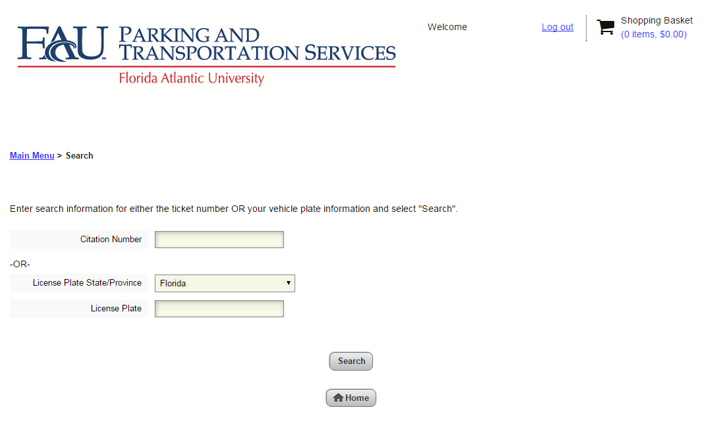Viewport: 726px width, 445px height.
Task: Focus the License Plate input field
Action: pyautogui.click(x=219, y=309)
